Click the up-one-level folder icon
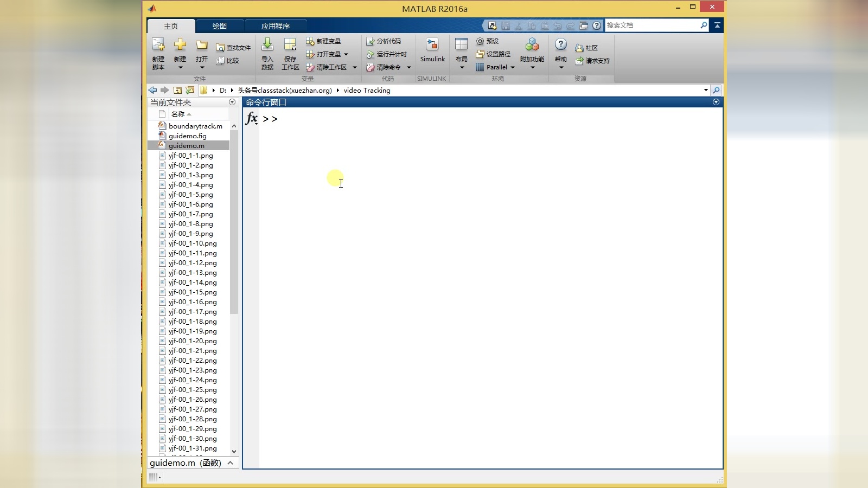The image size is (868, 488). point(177,90)
